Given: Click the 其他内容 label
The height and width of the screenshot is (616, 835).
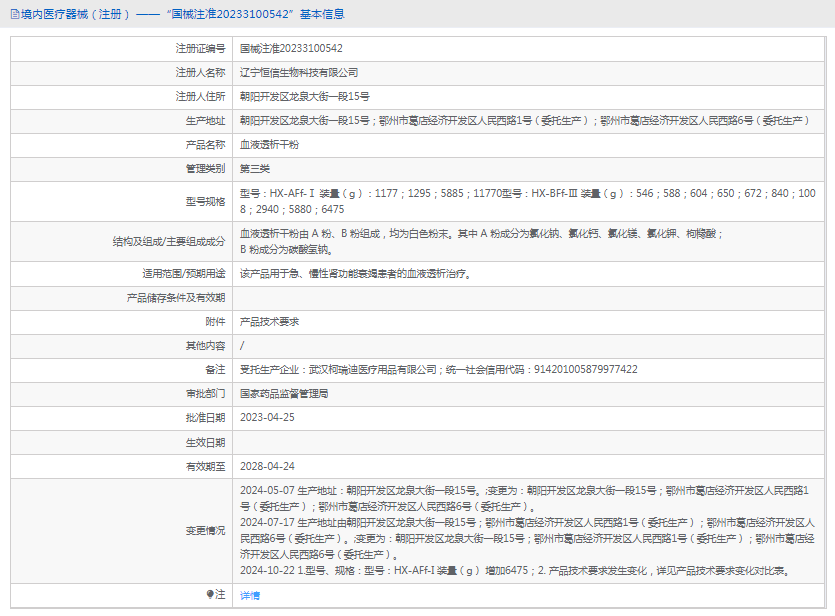Looking at the screenshot, I should 205,346.
